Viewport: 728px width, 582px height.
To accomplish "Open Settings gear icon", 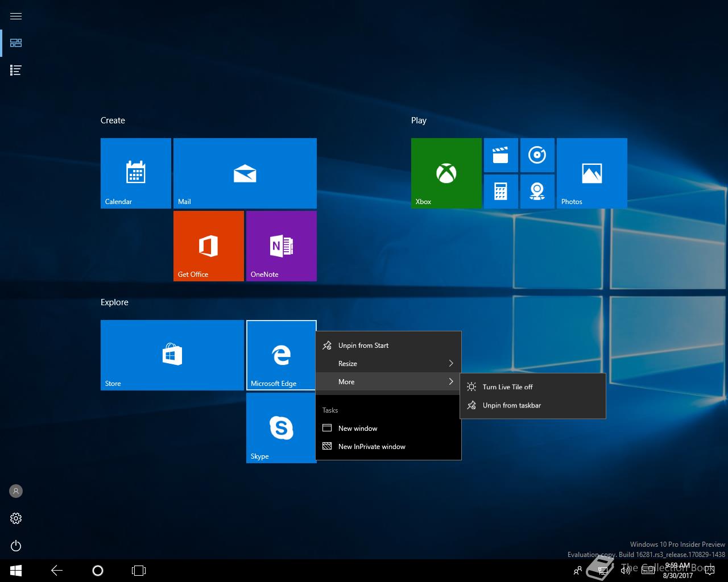I will coord(16,518).
